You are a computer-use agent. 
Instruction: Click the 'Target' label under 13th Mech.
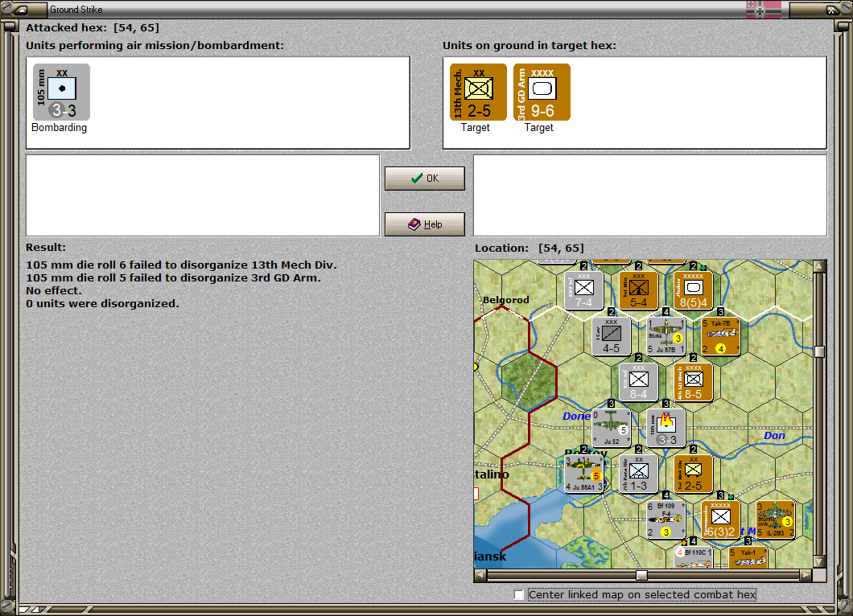pos(476,127)
